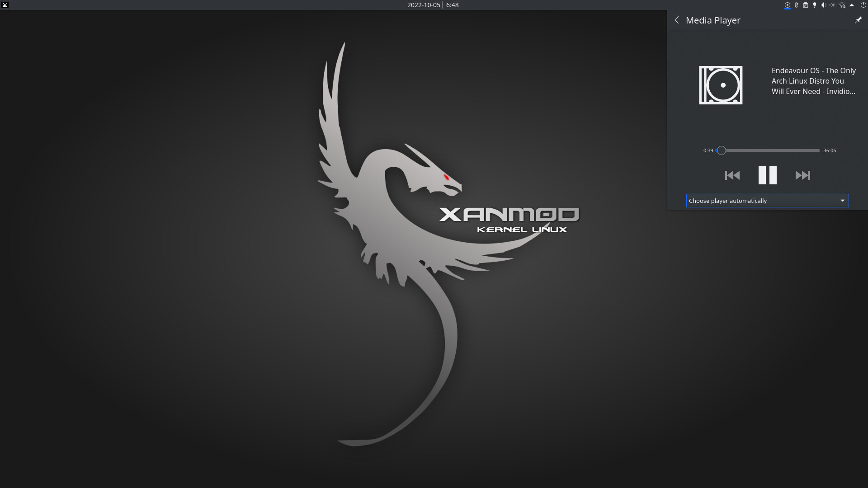The width and height of the screenshot is (868, 488).
Task: Click the Media Player panel title
Action: [x=713, y=20]
